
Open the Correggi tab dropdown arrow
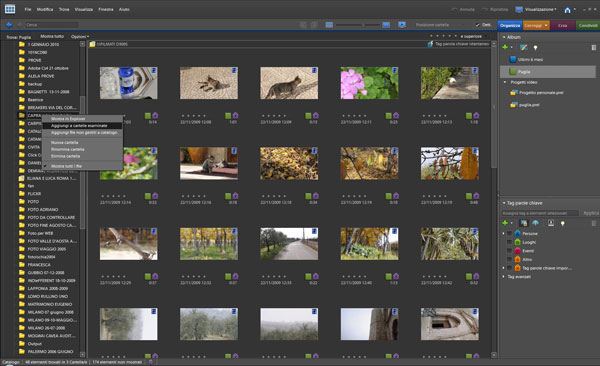coord(546,25)
